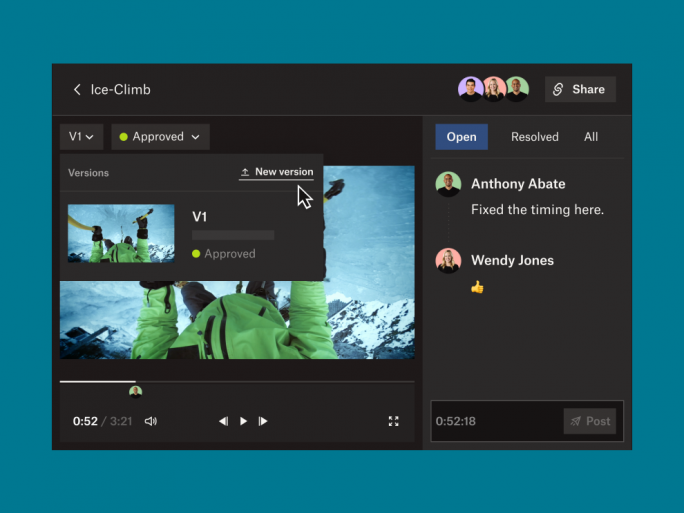Click the purple-background collaborator avatar
Viewport: 684px width, 513px height.
pyautogui.click(x=470, y=89)
